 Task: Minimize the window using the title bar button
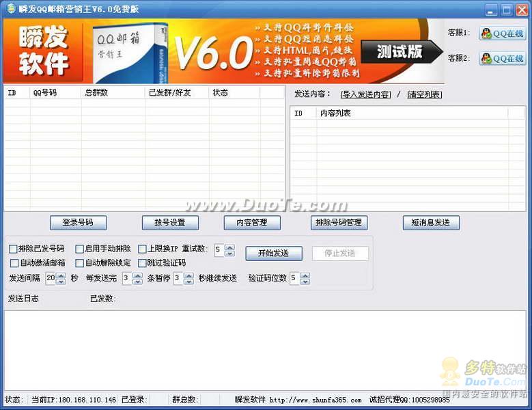click(492, 10)
